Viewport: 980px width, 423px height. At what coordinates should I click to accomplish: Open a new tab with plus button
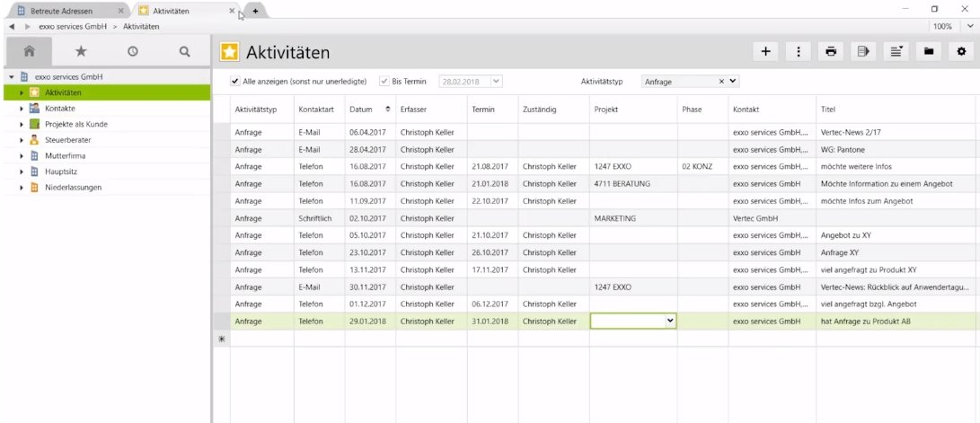click(x=255, y=11)
